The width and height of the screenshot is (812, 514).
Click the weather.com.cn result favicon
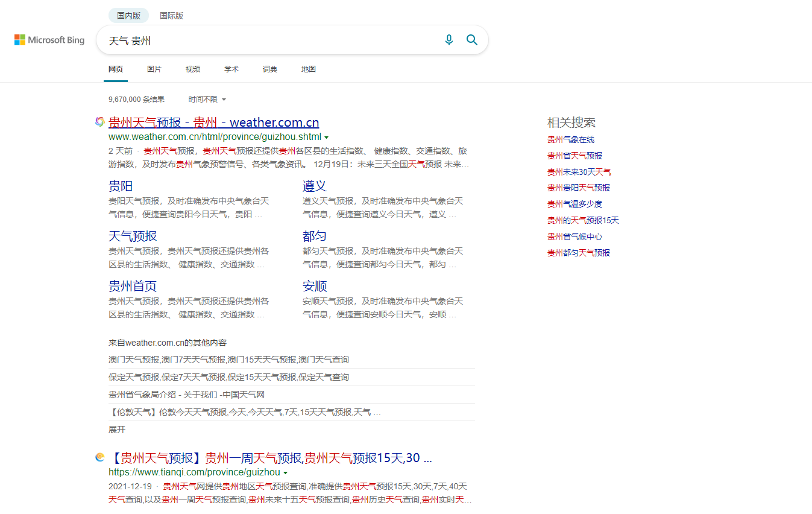tap(99, 122)
